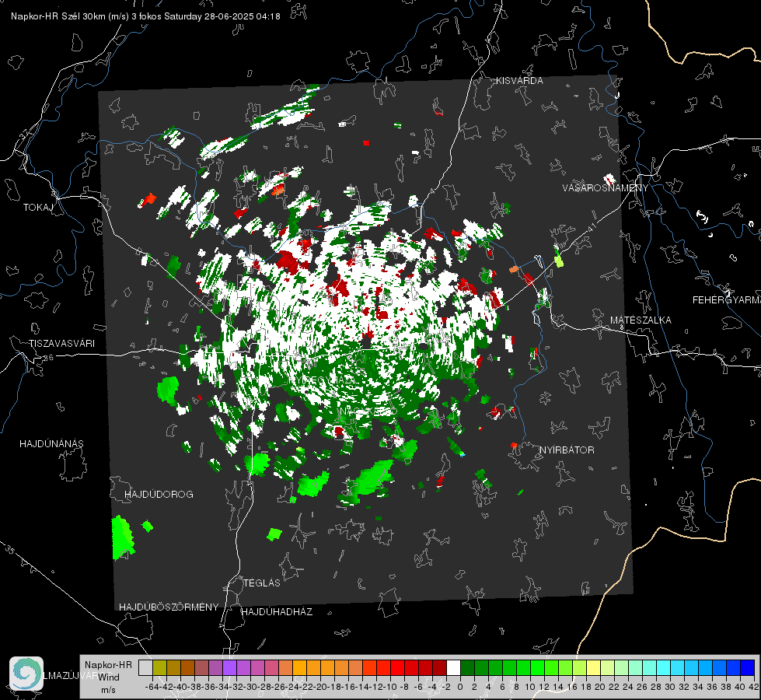Screen dimensions: 761x700
Task: Pick the bright yellow legend swatch
Action: click(594, 667)
